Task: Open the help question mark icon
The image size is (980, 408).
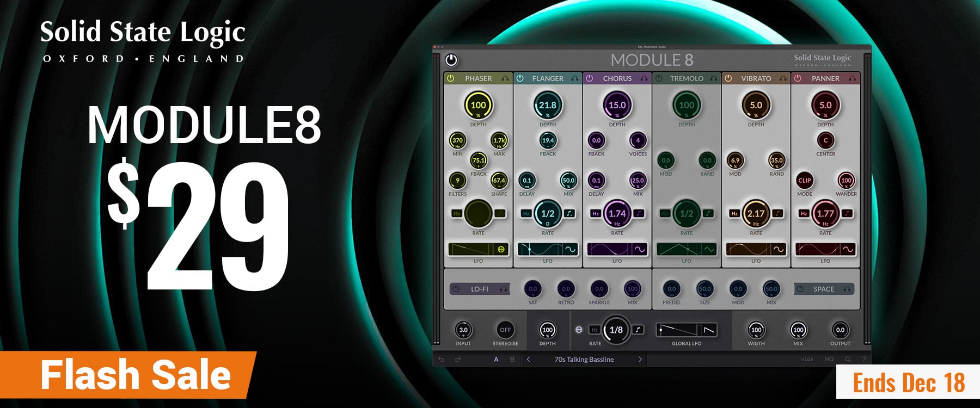Action: (x=863, y=360)
